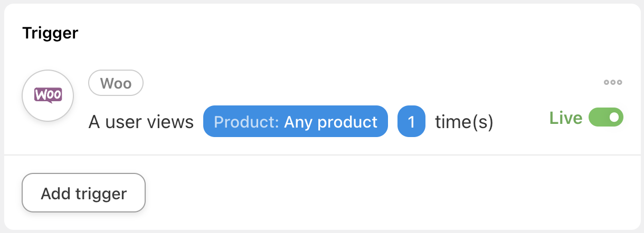Click the purple Woo speech-bubble logo
The height and width of the screenshot is (233, 644).
click(48, 95)
